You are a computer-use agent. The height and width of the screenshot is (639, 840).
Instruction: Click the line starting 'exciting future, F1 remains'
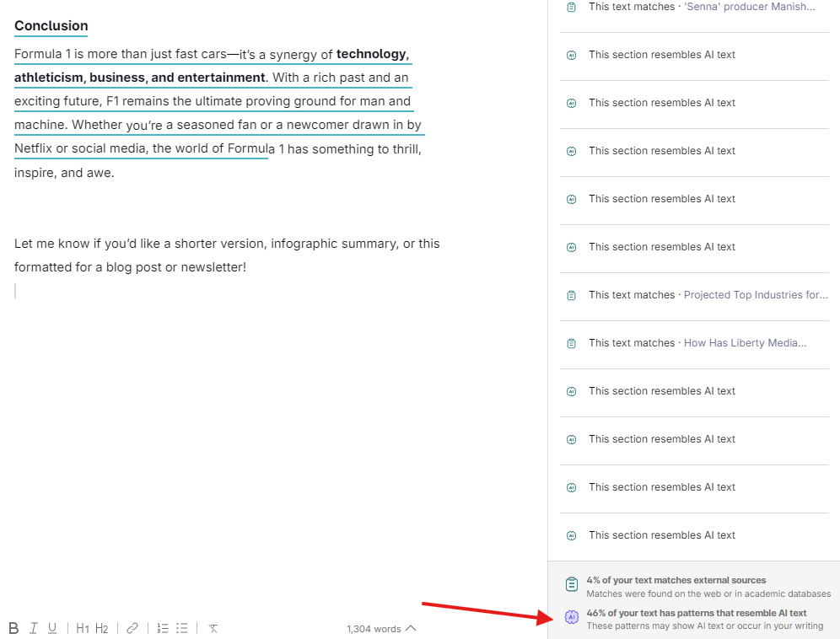(x=213, y=100)
